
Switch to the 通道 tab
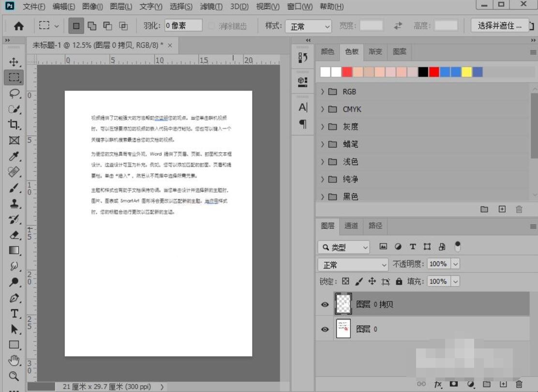point(351,226)
